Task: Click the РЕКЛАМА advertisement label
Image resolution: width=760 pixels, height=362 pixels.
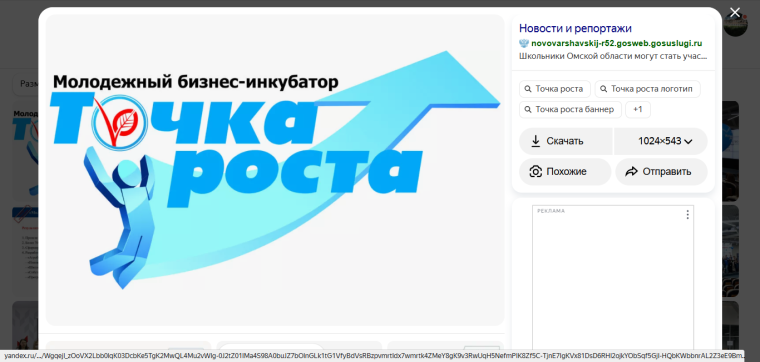Action: 551,211
